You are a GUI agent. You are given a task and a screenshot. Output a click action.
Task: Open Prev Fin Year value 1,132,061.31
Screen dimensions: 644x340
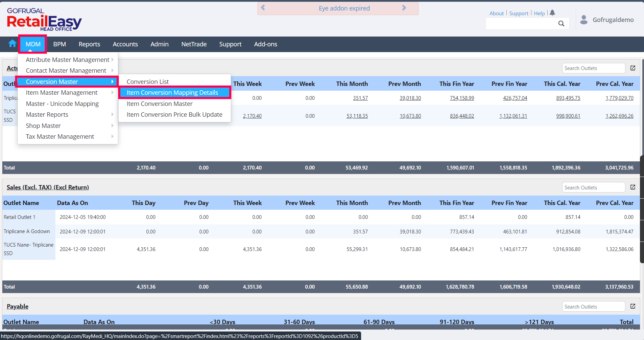click(513, 116)
